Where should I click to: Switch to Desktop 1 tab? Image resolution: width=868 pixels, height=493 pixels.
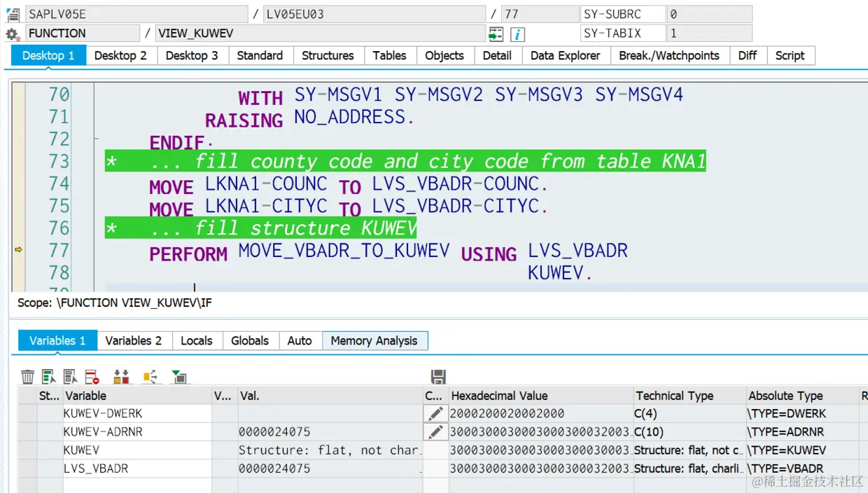(x=48, y=55)
